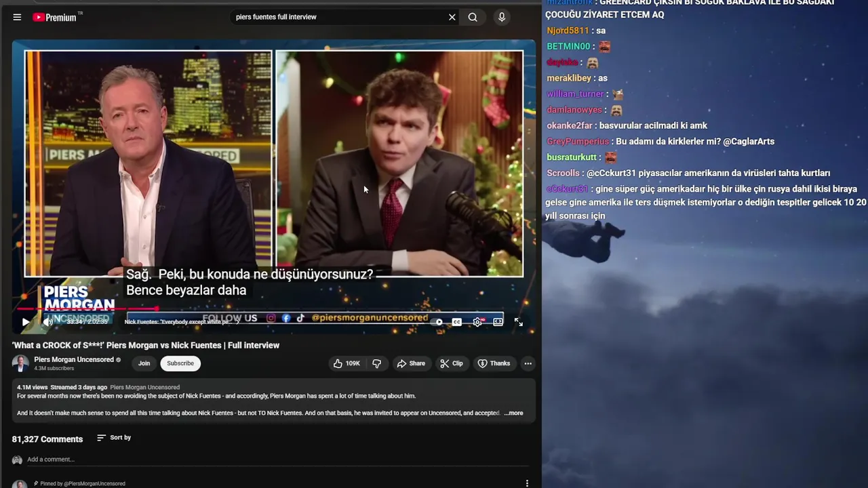Click @CaglarArts mention in chat
Viewport: 868px width, 488px height.
tap(749, 141)
